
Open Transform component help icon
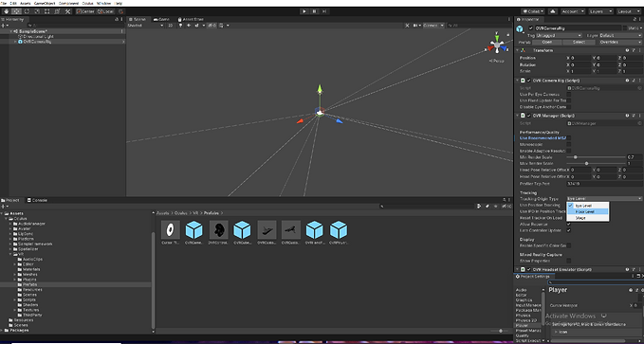pos(628,50)
